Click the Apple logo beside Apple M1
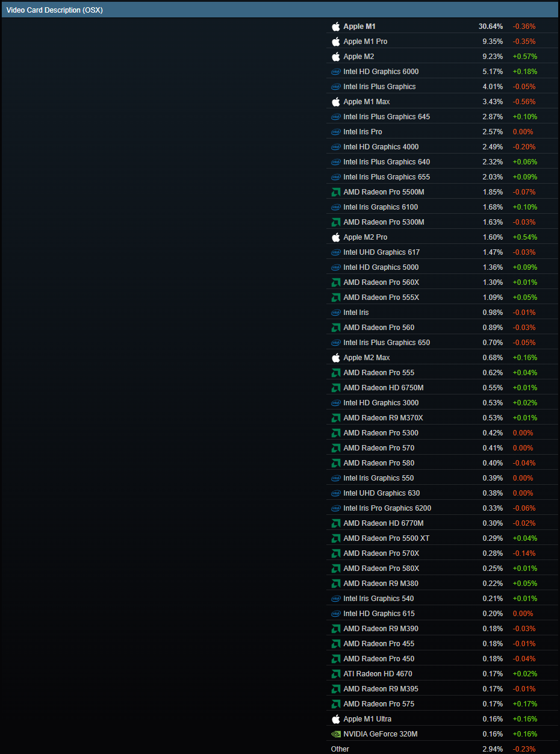Viewport: 560px width, 754px height. click(336, 26)
